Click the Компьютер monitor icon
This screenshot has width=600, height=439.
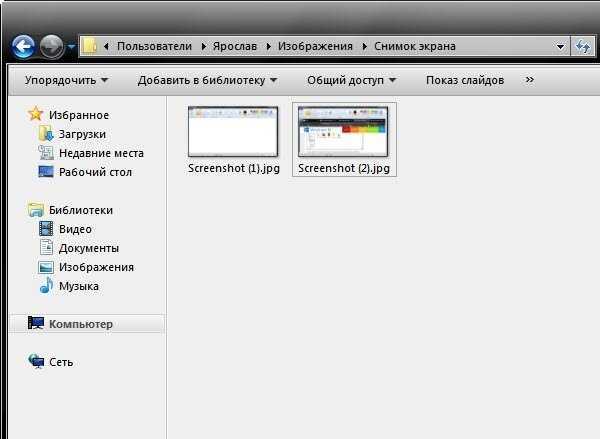[36, 323]
